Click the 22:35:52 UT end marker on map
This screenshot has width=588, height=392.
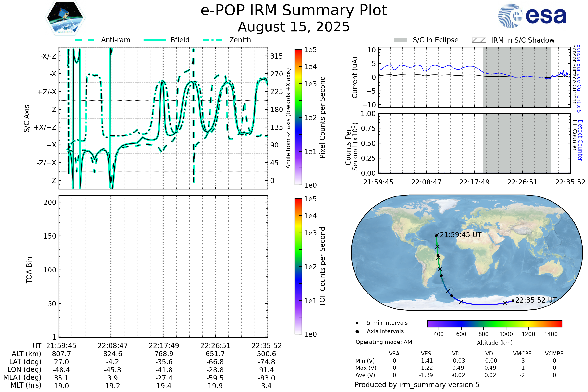click(x=513, y=301)
